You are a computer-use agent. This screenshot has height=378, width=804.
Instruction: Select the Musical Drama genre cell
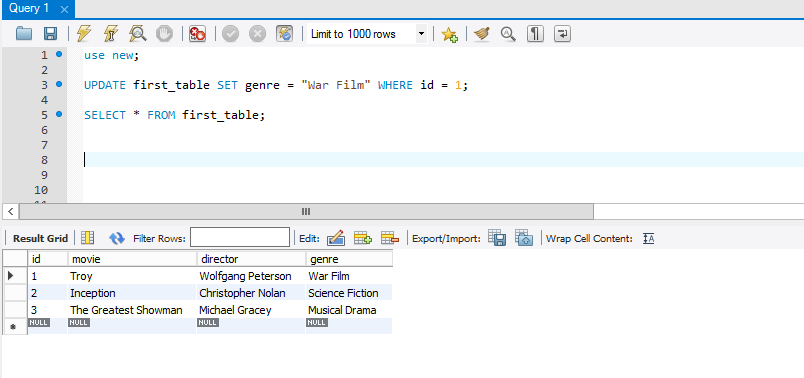[349, 310]
